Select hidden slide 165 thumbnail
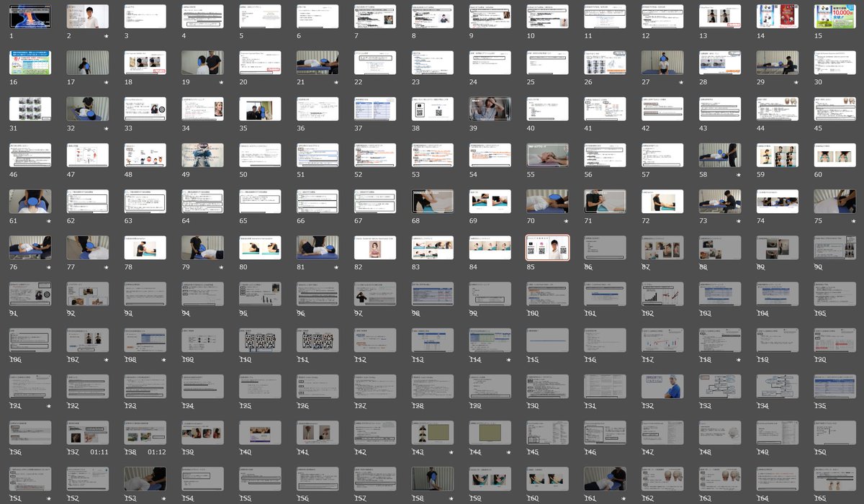This screenshot has height=504, width=864. point(835,478)
